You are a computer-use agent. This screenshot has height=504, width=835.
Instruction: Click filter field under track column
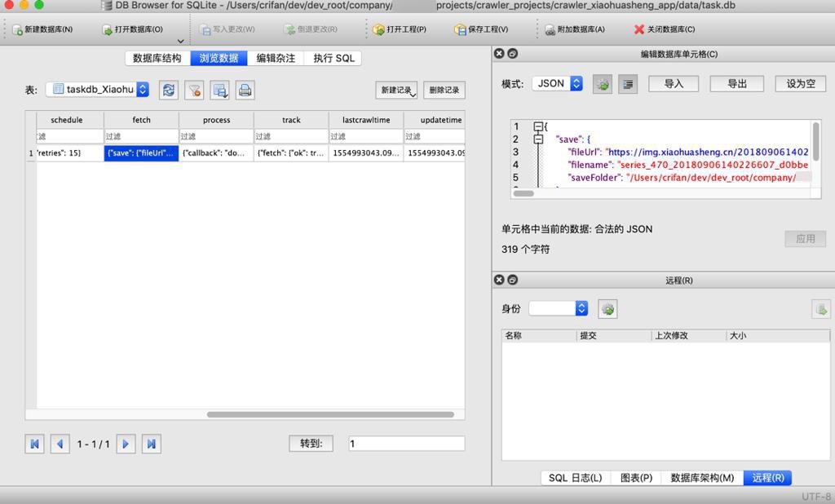291,136
